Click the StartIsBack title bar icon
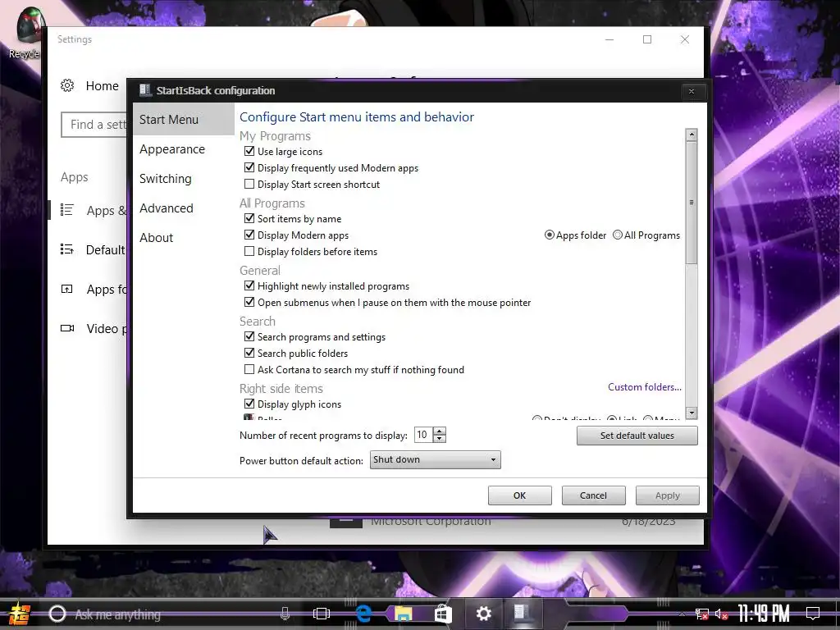 145,90
